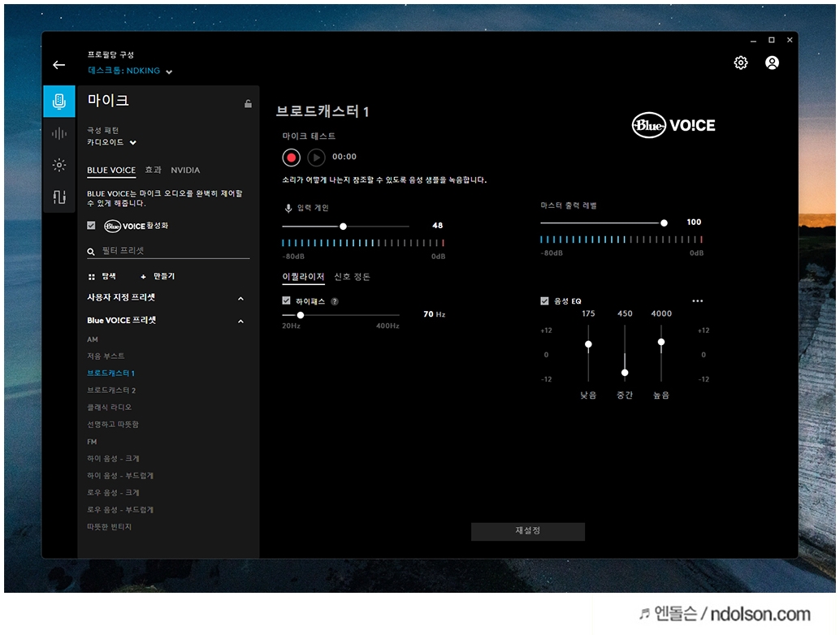Click the 입력 게인 slider handle

tap(343, 227)
